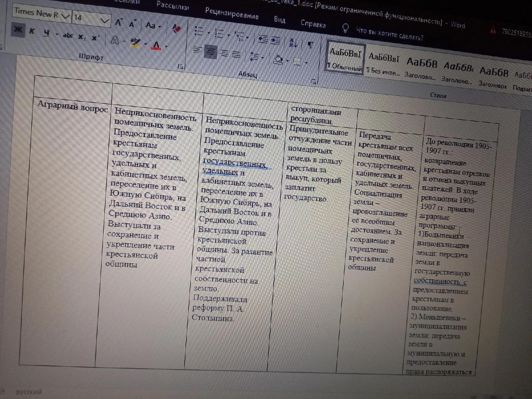Toggle center alignment
Screen dimensions: 532x399
pos(210,52)
